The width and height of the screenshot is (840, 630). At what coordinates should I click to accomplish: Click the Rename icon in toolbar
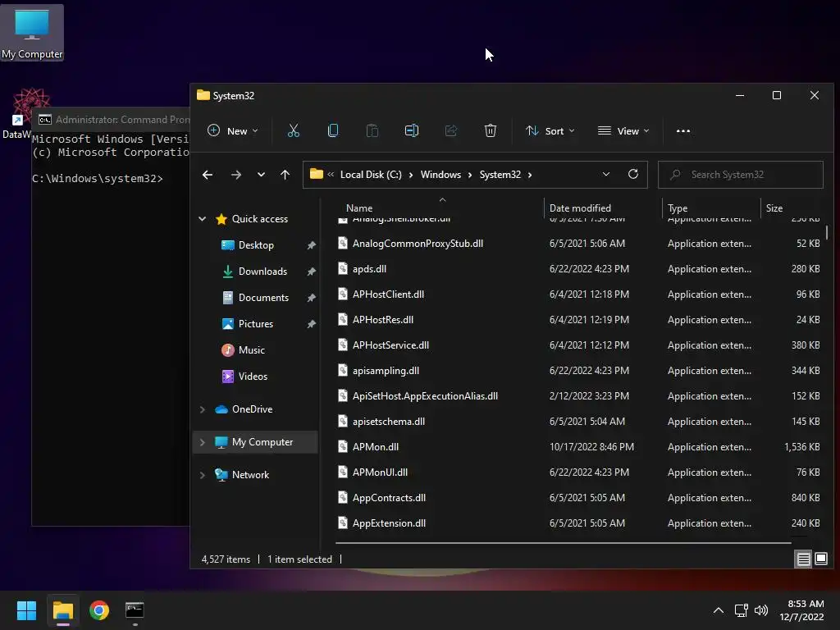(412, 130)
